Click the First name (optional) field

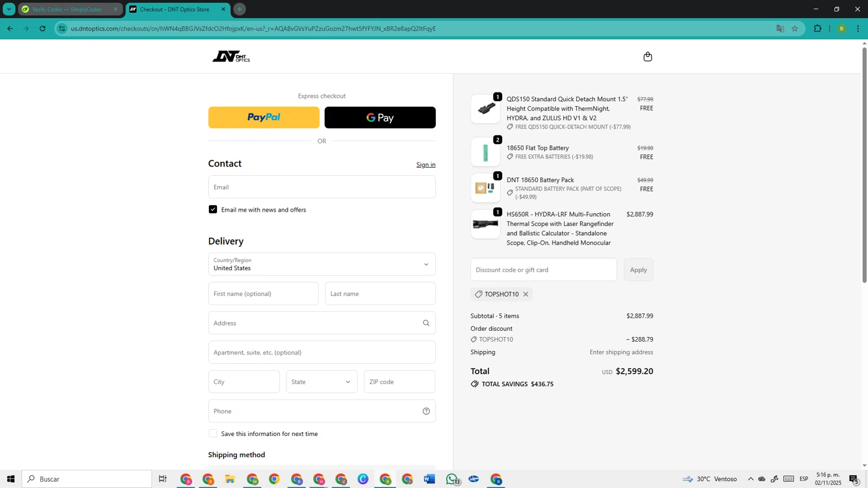point(263,294)
